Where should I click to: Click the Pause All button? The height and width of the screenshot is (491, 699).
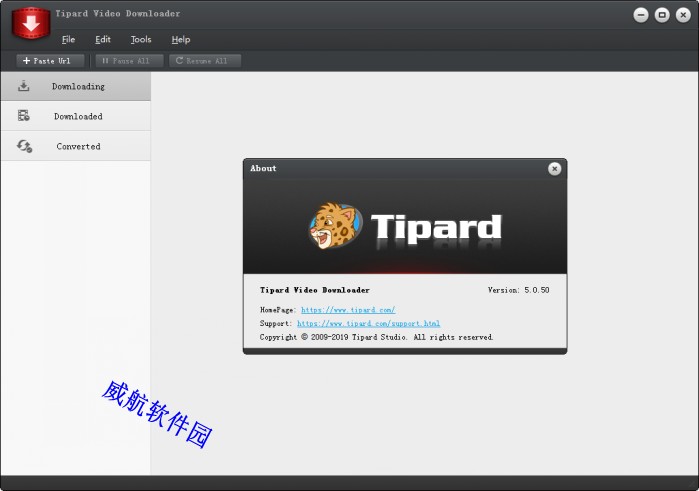coord(129,61)
